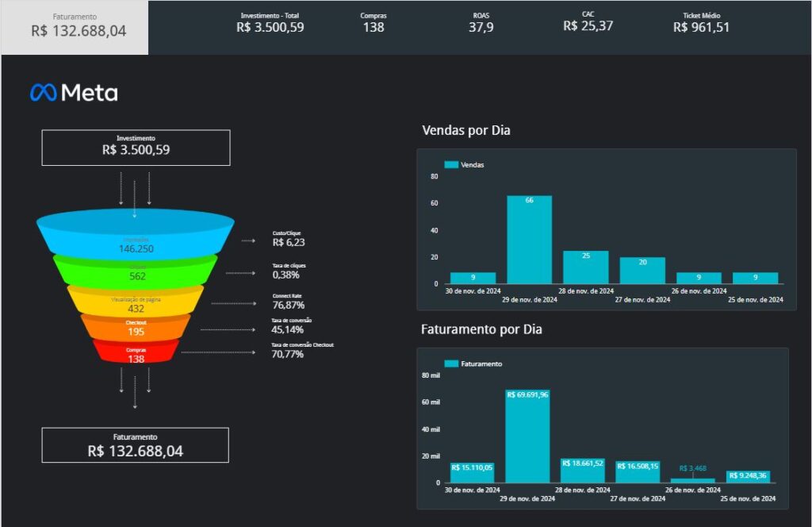
Task: Click the Meta infinity logo
Action: pyautogui.click(x=44, y=93)
